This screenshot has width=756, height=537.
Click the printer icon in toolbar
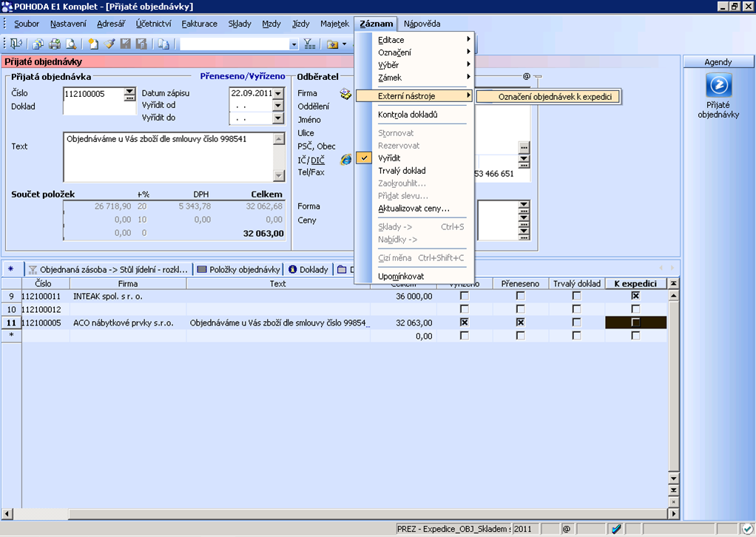tap(55, 44)
